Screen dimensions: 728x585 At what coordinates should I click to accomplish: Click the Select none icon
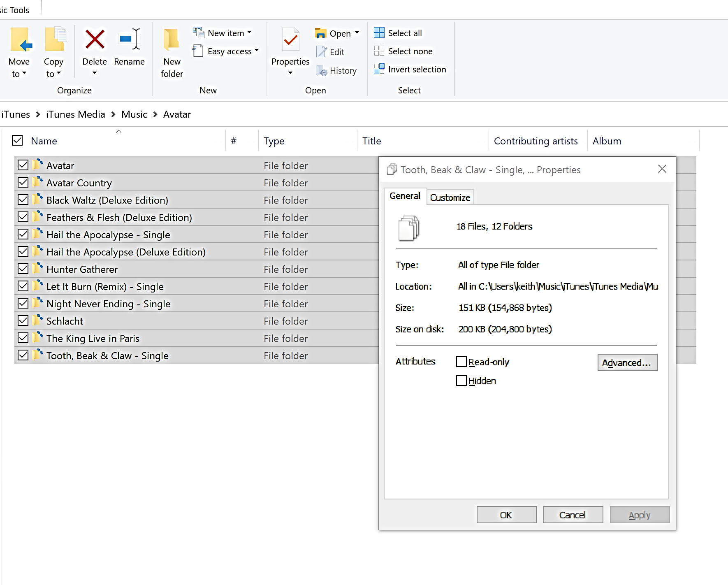tap(379, 51)
